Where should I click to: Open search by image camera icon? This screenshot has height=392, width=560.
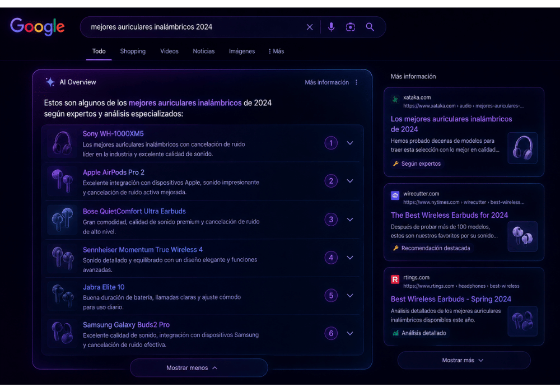tap(351, 27)
